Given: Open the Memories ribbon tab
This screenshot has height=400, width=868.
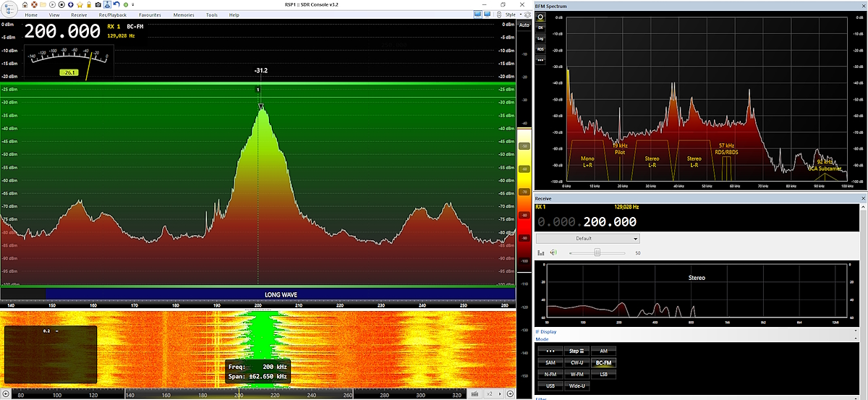Looking at the screenshot, I should point(184,14).
